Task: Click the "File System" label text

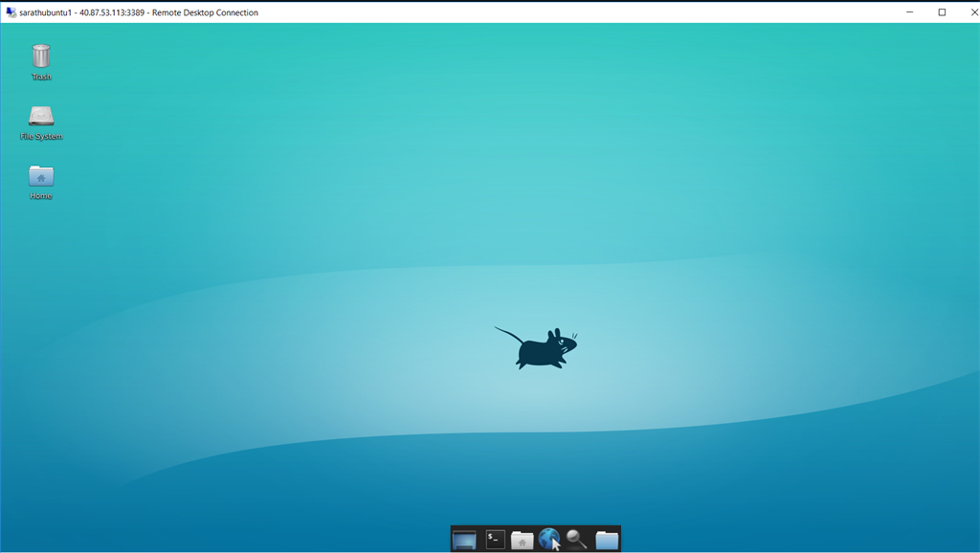Action: click(x=41, y=136)
